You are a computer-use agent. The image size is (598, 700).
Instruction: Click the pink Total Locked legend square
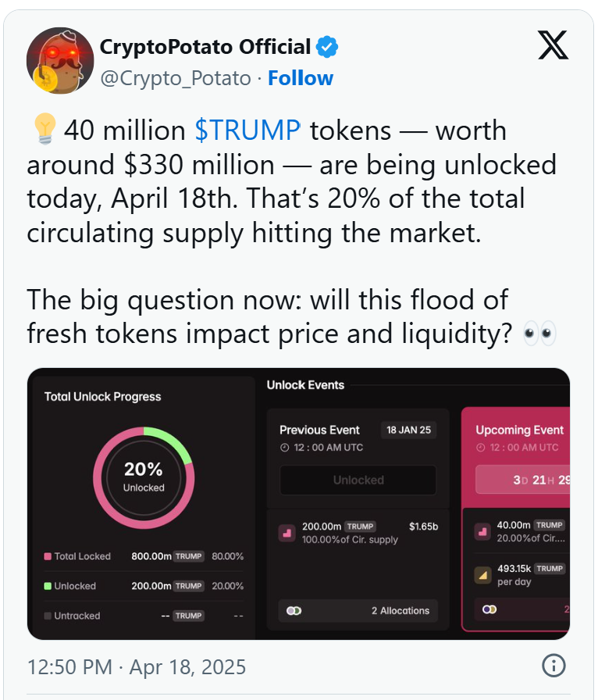tap(48, 556)
